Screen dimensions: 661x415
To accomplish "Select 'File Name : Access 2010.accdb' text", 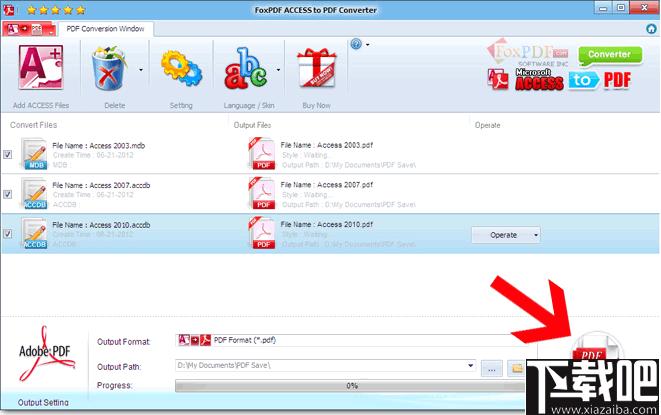I will click(x=101, y=225).
